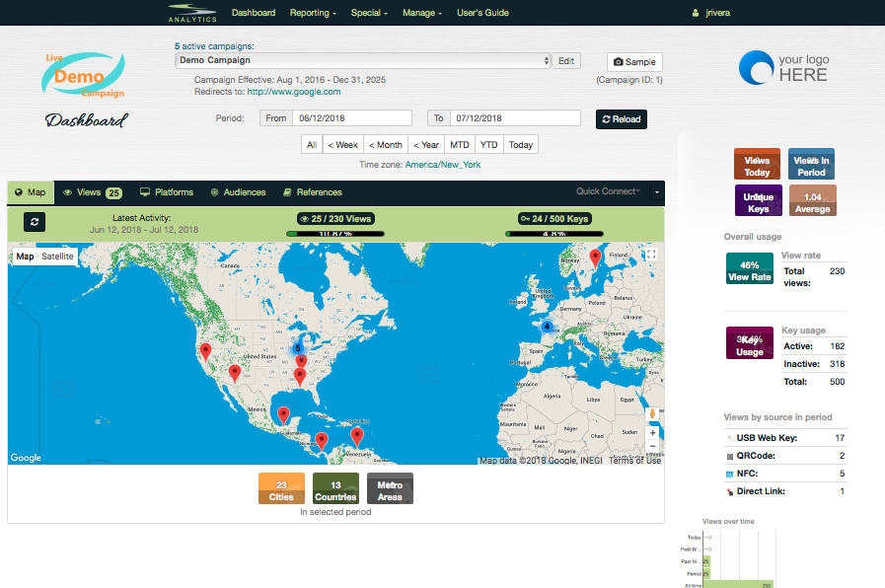Image resolution: width=885 pixels, height=588 pixels.
Task: Select the refresh icon in the map panel
Action: (35, 222)
